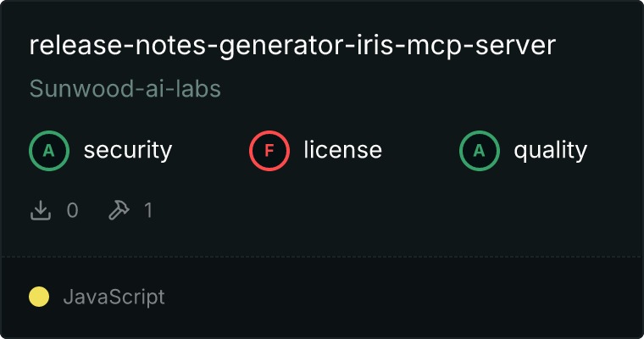The height and width of the screenshot is (339, 644).
Task: Click blank space between license and quality
Action: pos(420,150)
